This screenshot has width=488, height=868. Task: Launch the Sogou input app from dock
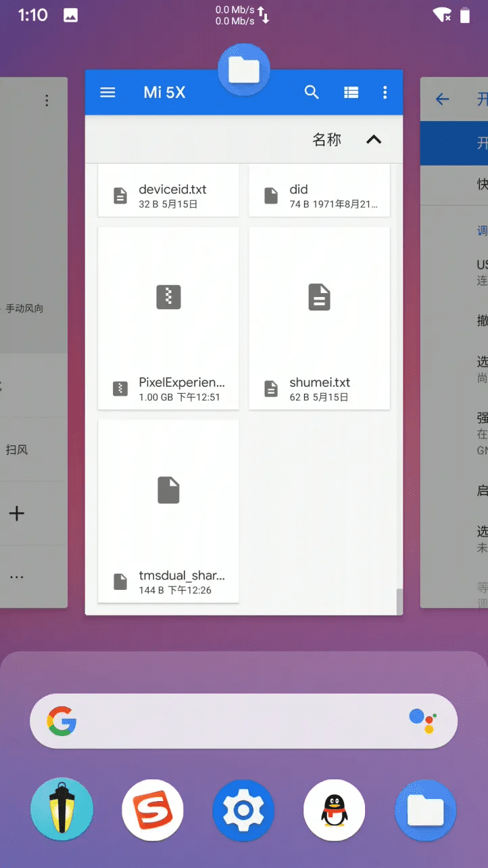(153, 810)
